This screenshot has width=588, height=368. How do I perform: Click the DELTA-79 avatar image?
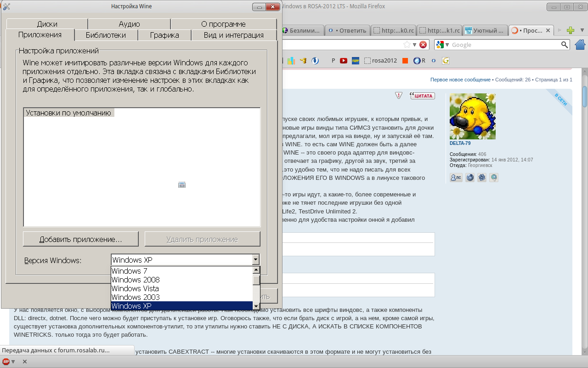(472, 116)
